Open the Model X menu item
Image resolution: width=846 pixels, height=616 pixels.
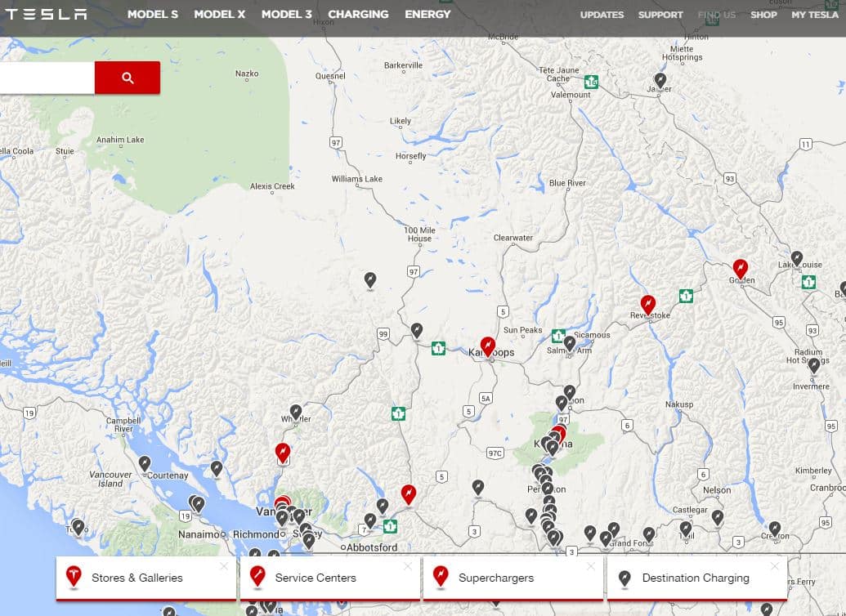point(220,15)
